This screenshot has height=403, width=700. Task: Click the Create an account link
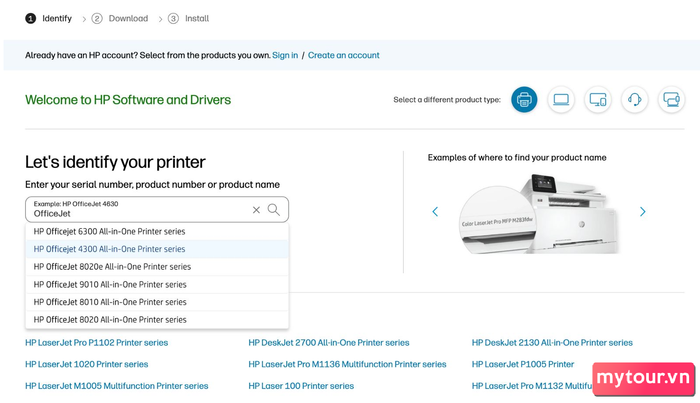pyautogui.click(x=343, y=55)
